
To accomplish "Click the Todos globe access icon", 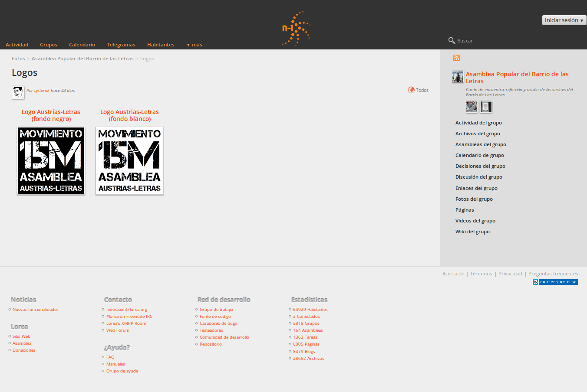I will coord(411,90).
